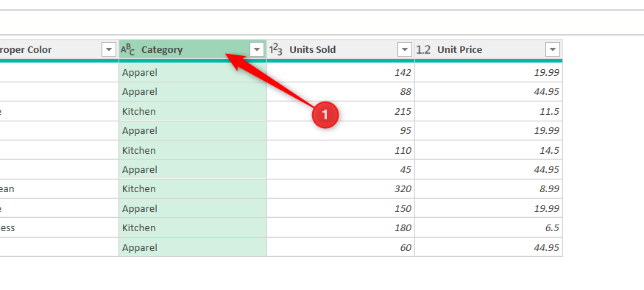This screenshot has width=644, height=290.
Task: Open the Category column filter dropdown
Action: click(x=257, y=50)
